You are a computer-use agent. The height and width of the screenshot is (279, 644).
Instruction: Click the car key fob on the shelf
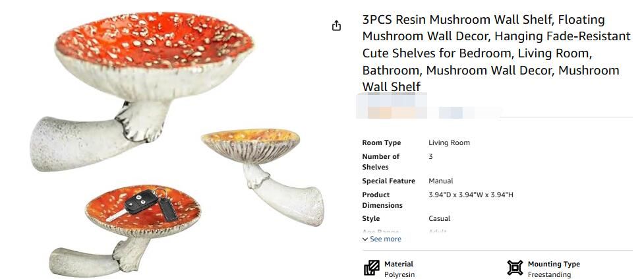(x=140, y=203)
